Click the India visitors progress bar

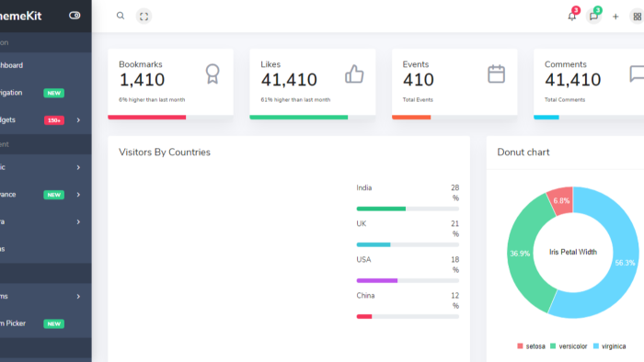[408, 209]
